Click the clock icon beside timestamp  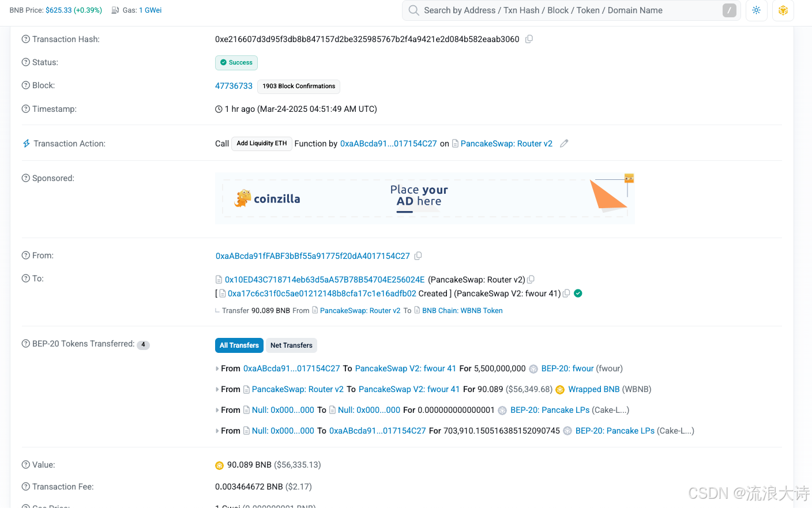pyautogui.click(x=219, y=109)
